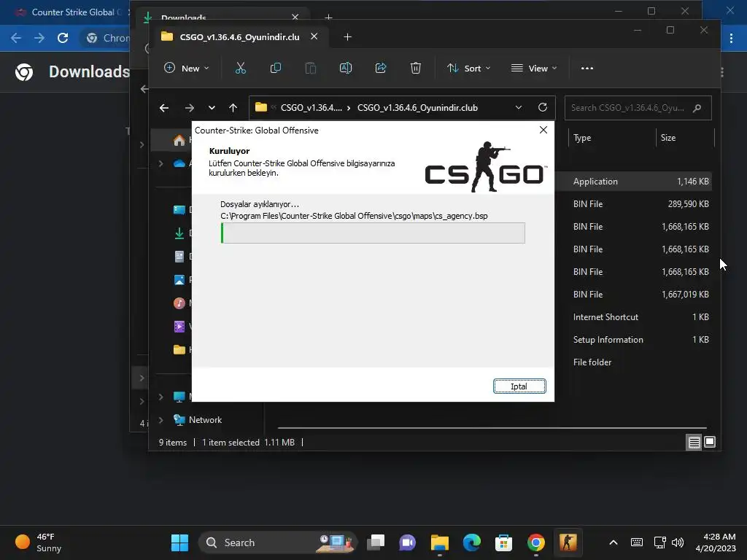Viewport: 747px width, 560px height.
Task: Click the Cut scissors icon in Explorer toolbar
Action: click(241, 68)
